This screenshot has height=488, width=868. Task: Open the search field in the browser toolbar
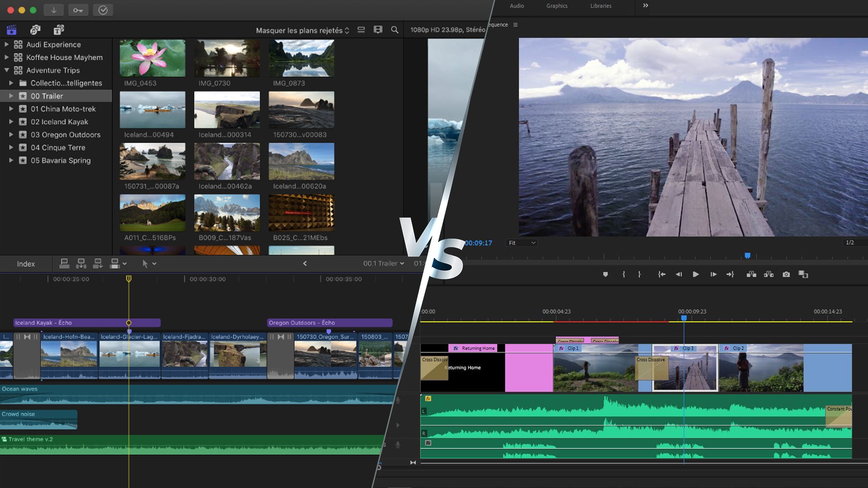395,30
